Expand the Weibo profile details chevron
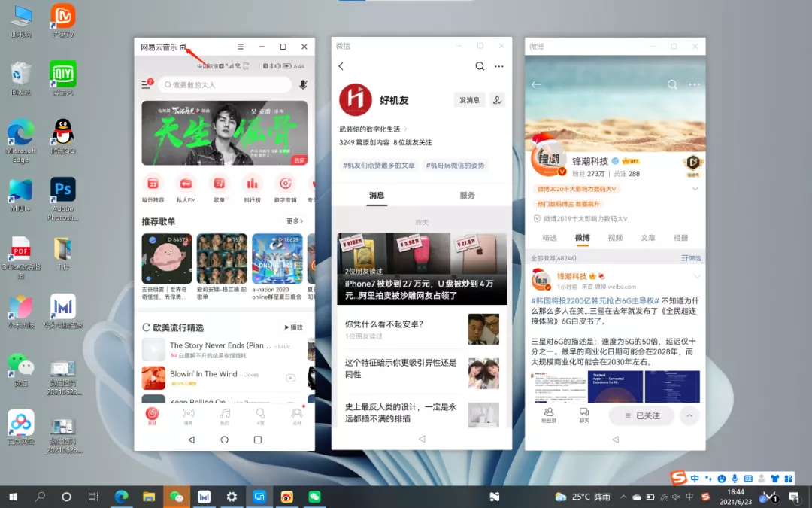This screenshot has height=508, width=812. (x=695, y=189)
